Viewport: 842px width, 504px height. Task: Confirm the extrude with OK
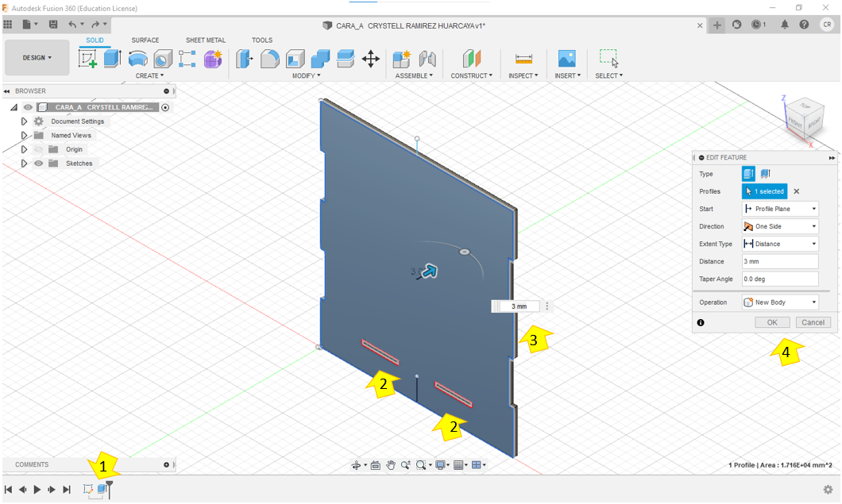(x=772, y=322)
